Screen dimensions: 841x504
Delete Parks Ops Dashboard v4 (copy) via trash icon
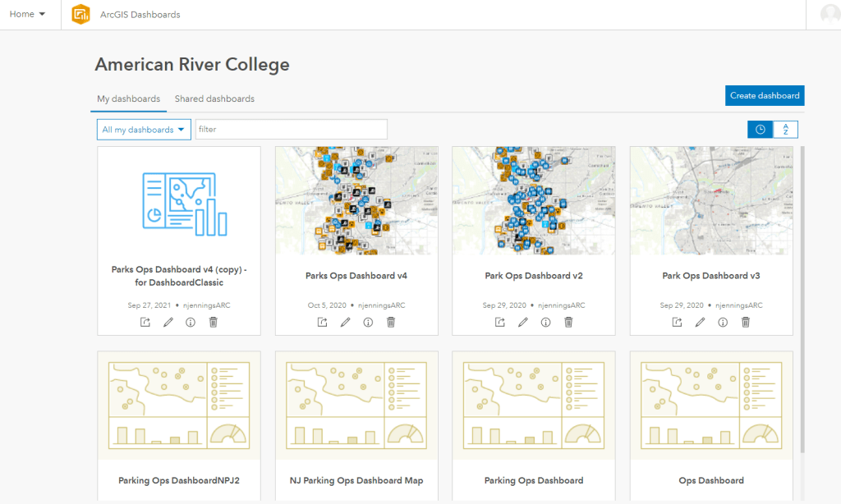tap(214, 323)
